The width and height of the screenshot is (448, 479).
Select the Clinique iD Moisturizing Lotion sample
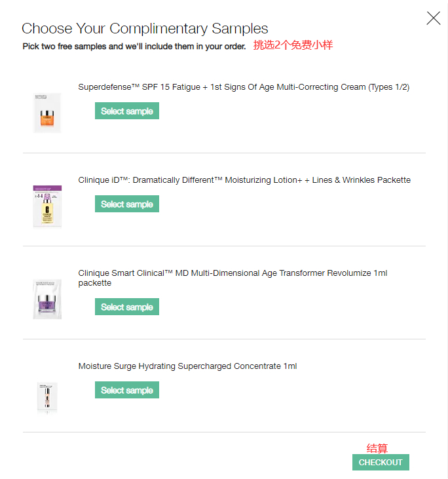click(x=127, y=204)
